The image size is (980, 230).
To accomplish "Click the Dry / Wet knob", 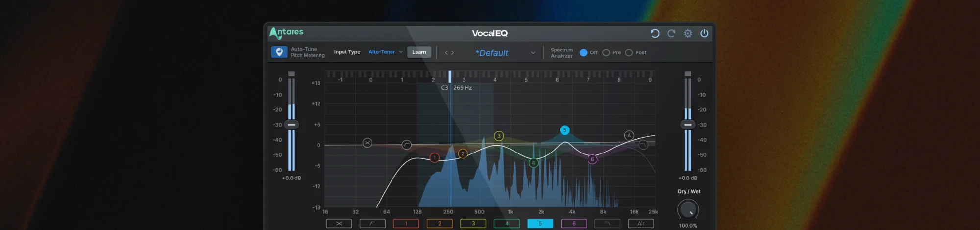I will [688, 210].
